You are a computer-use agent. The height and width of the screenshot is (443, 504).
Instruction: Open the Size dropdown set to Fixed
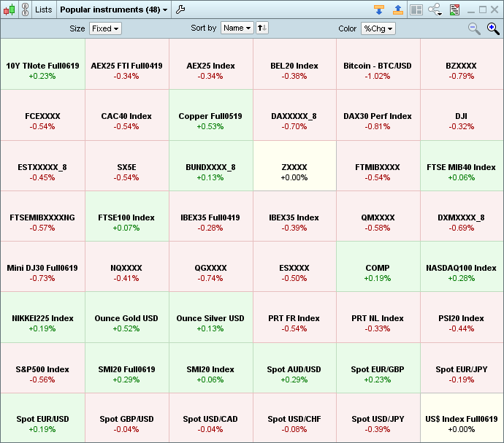105,28
